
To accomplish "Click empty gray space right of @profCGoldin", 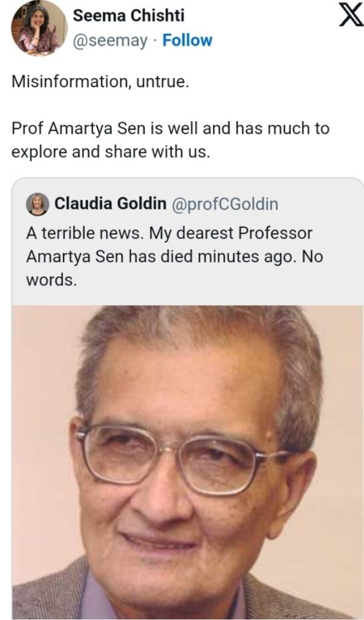I will 320,204.
